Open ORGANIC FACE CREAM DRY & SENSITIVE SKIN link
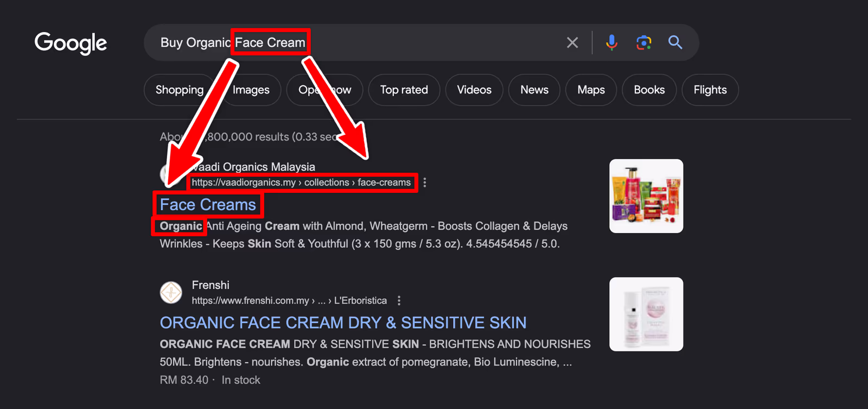The height and width of the screenshot is (409, 868). [x=343, y=323]
